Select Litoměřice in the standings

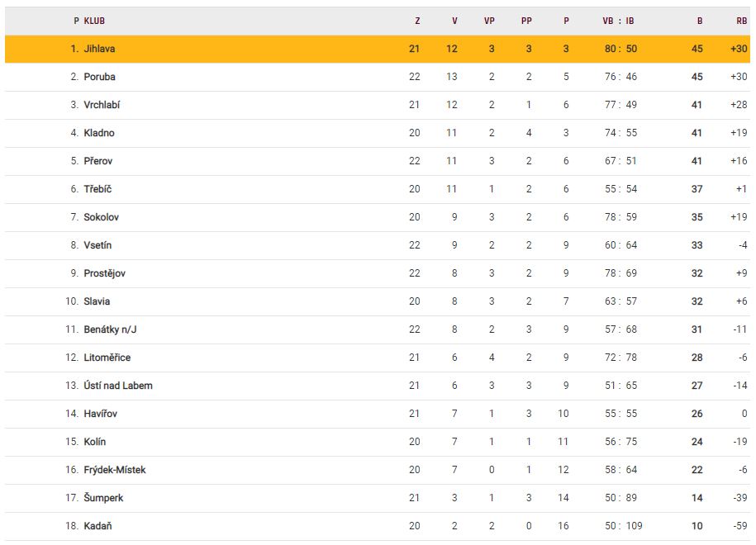coord(107,358)
